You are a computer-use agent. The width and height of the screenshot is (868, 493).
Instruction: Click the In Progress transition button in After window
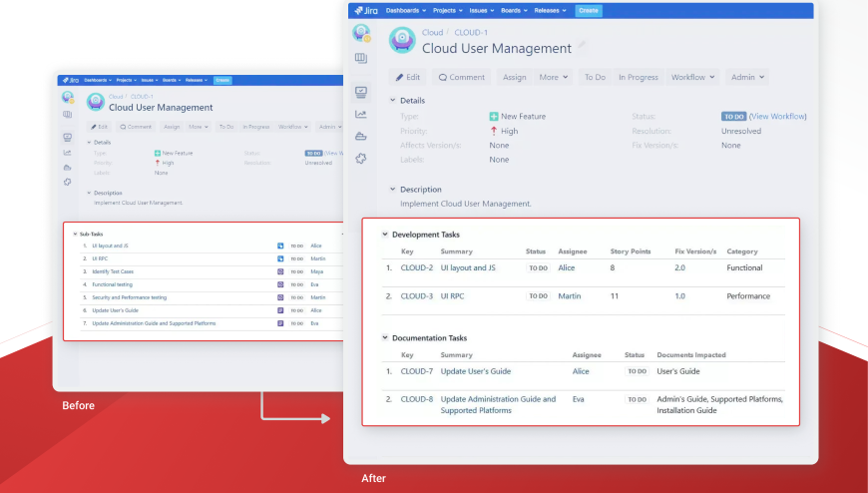click(638, 77)
